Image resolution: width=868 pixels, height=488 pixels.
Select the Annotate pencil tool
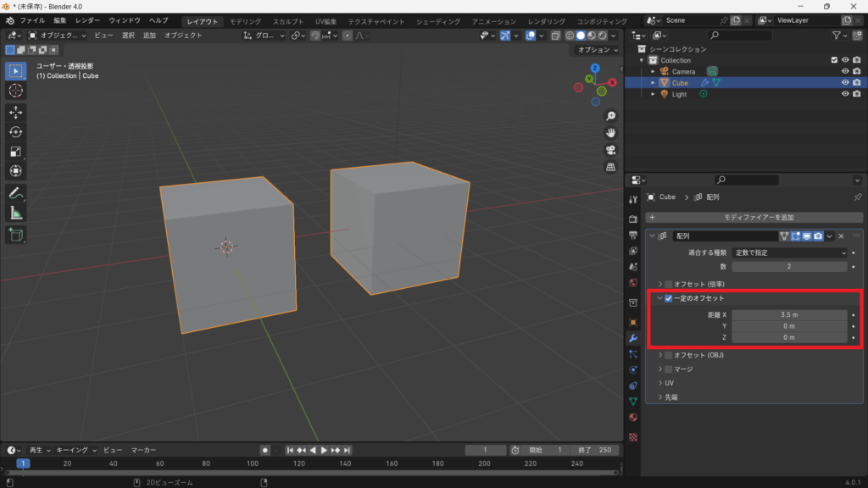coord(15,193)
